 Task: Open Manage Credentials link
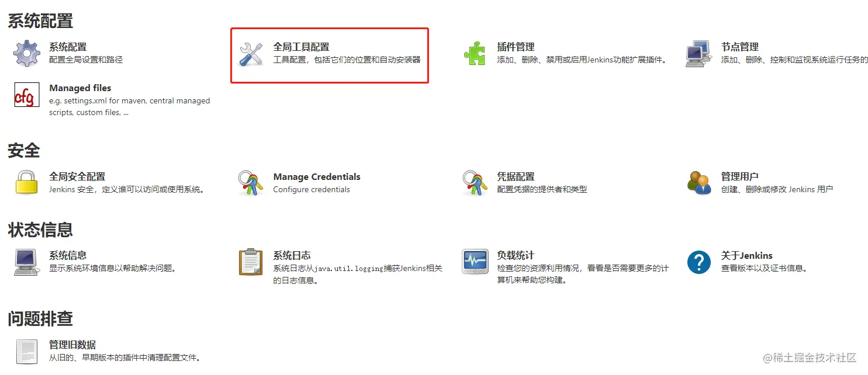click(317, 176)
